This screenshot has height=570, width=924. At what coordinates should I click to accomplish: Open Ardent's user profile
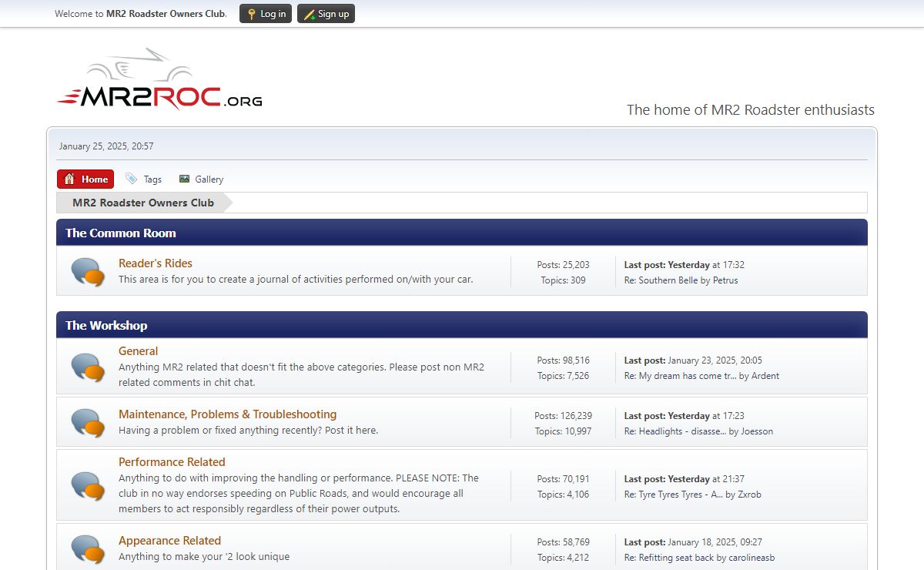pyautogui.click(x=765, y=376)
